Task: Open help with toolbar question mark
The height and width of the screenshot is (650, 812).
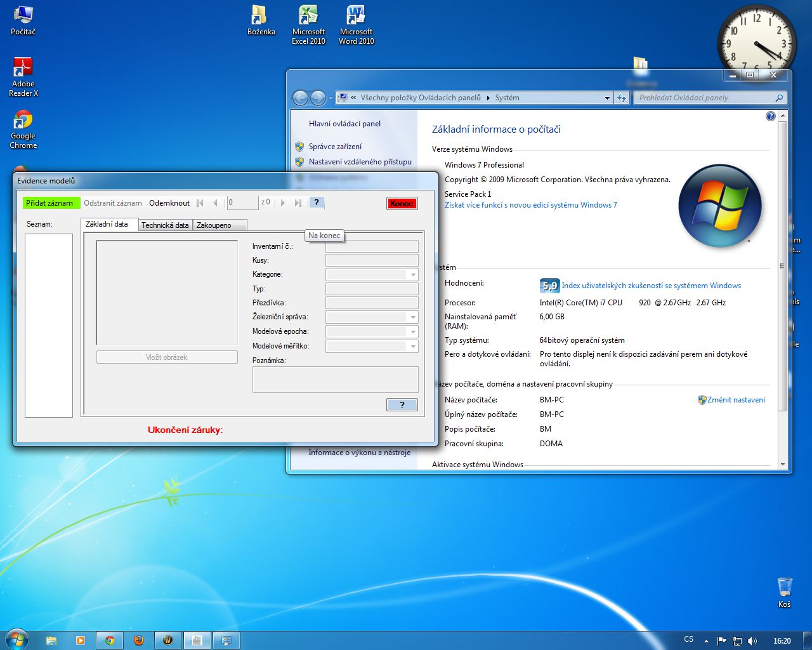Action: coord(316,202)
